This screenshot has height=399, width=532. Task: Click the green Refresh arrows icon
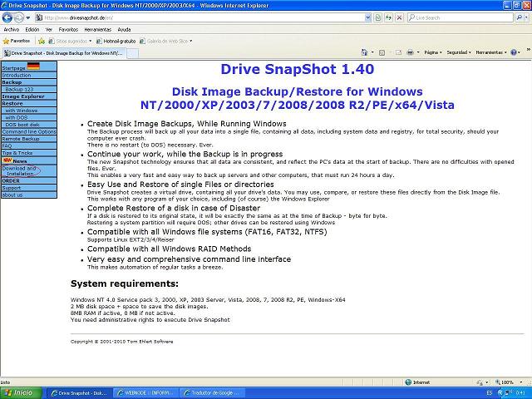click(389, 17)
